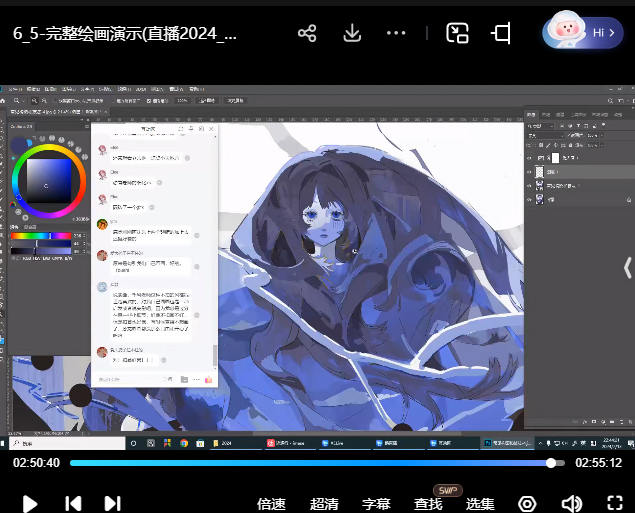Open the three-dot more options menu

pos(396,33)
